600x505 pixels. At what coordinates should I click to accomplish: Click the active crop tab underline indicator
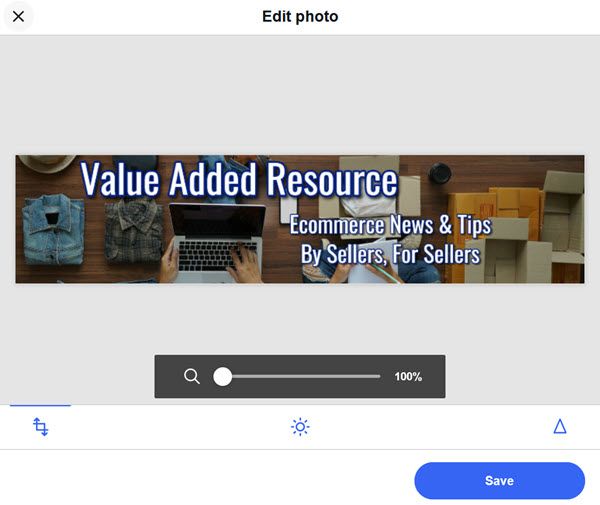pos(40,405)
